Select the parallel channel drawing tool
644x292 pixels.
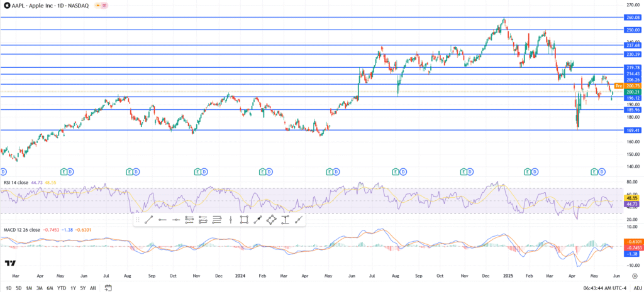click(x=189, y=219)
